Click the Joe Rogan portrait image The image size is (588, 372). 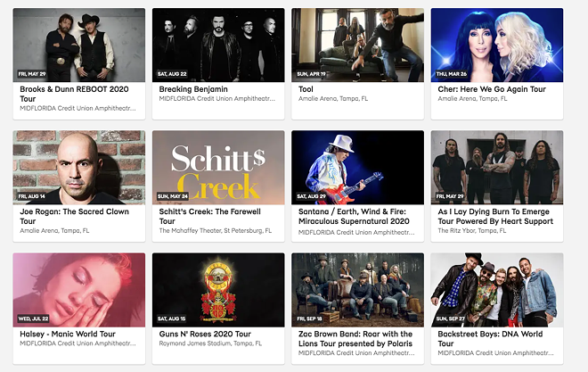(x=78, y=168)
